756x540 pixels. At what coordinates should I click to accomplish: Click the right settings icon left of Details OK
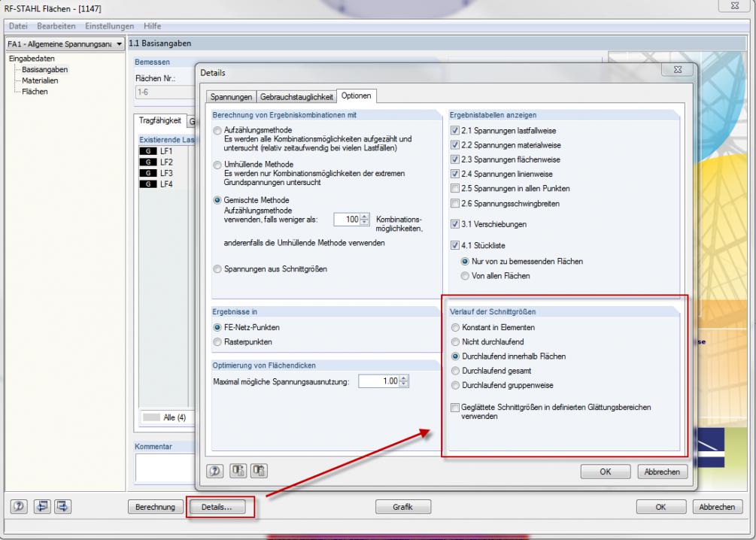point(259,471)
